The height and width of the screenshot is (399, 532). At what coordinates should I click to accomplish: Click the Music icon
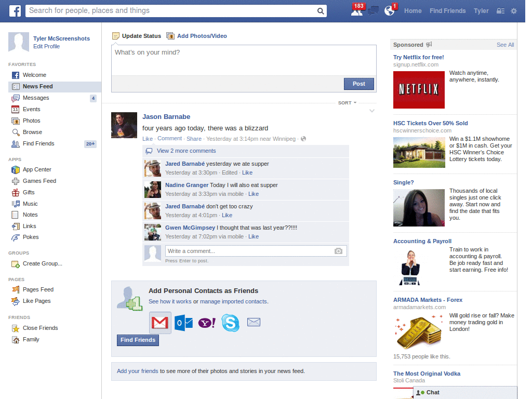16,204
